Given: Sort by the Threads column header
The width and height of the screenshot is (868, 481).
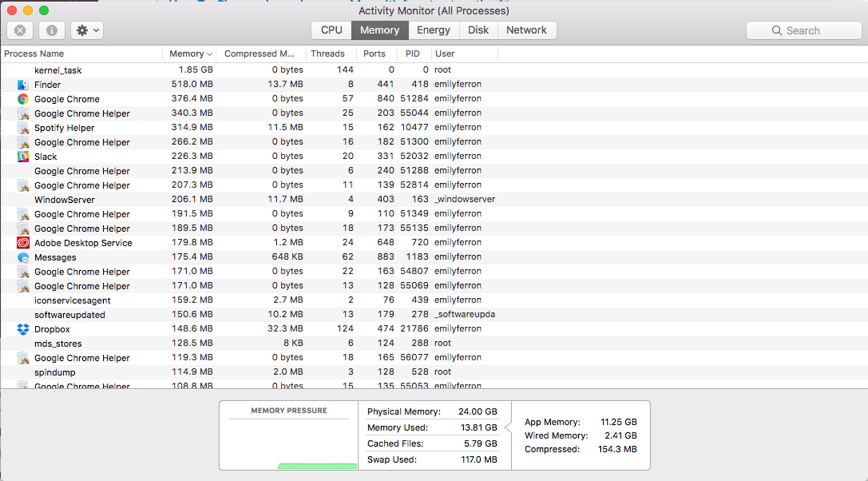Looking at the screenshot, I should (x=328, y=53).
